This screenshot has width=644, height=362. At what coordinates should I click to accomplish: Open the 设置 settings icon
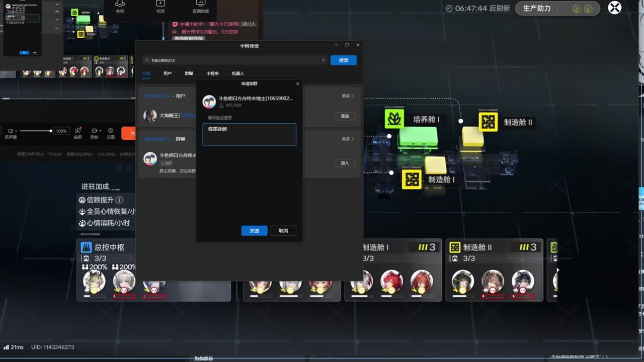click(x=111, y=130)
